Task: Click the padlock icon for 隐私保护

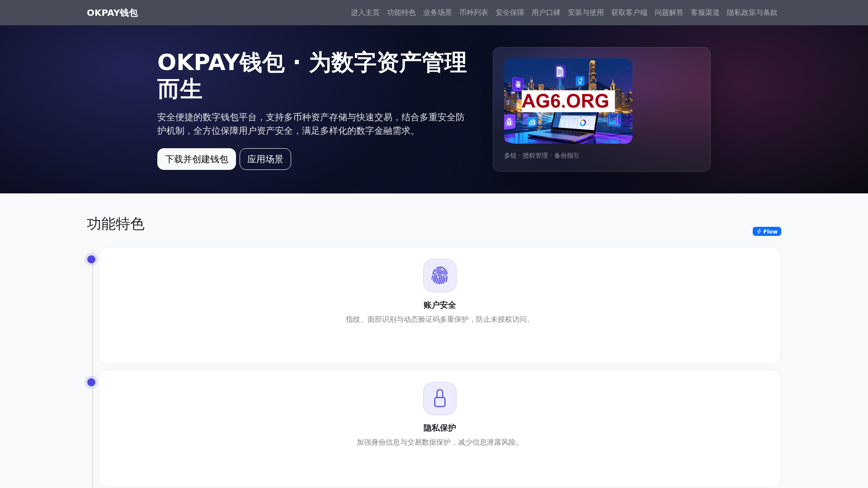Action: (440, 399)
